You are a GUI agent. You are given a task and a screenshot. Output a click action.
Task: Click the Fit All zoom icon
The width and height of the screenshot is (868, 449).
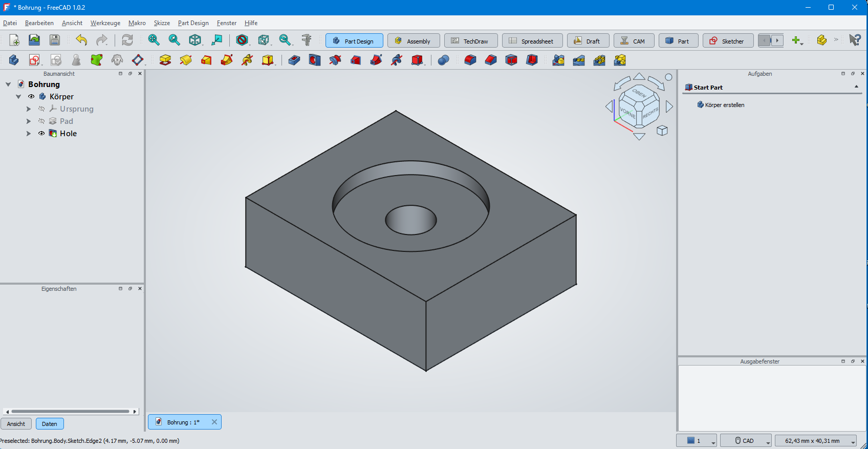point(154,40)
